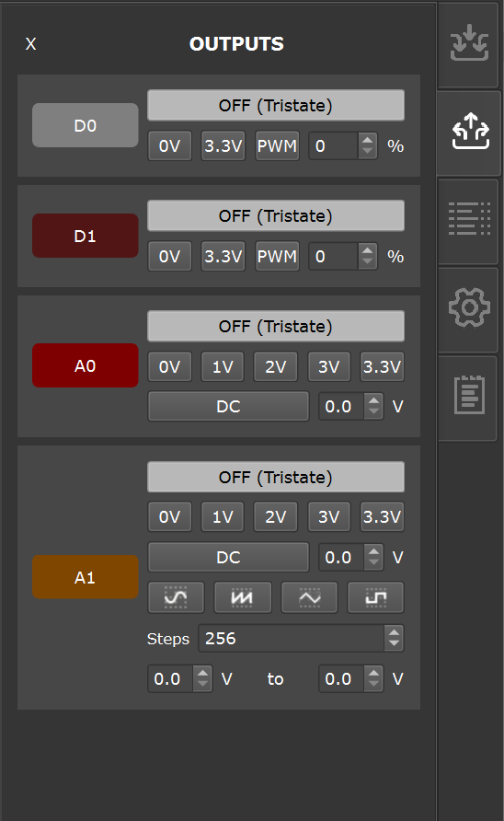Open settings gear in sidebar
504x821 pixels.
coord(469,307)
